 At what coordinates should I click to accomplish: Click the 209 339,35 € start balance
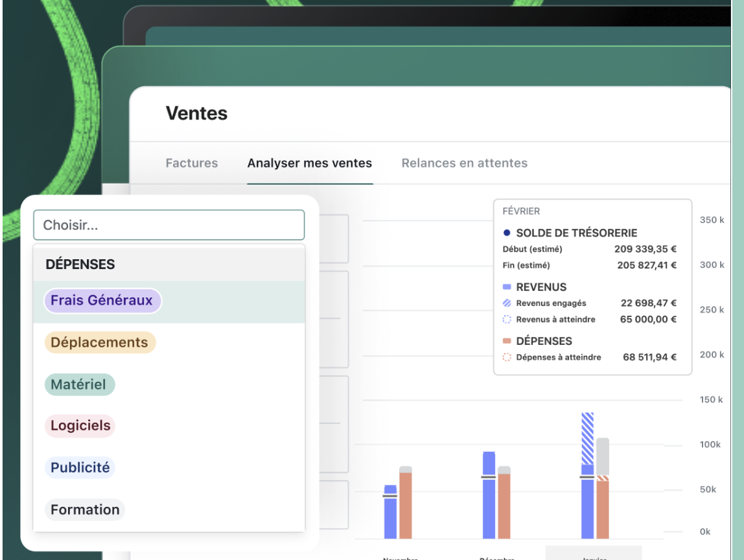(645, 249)
